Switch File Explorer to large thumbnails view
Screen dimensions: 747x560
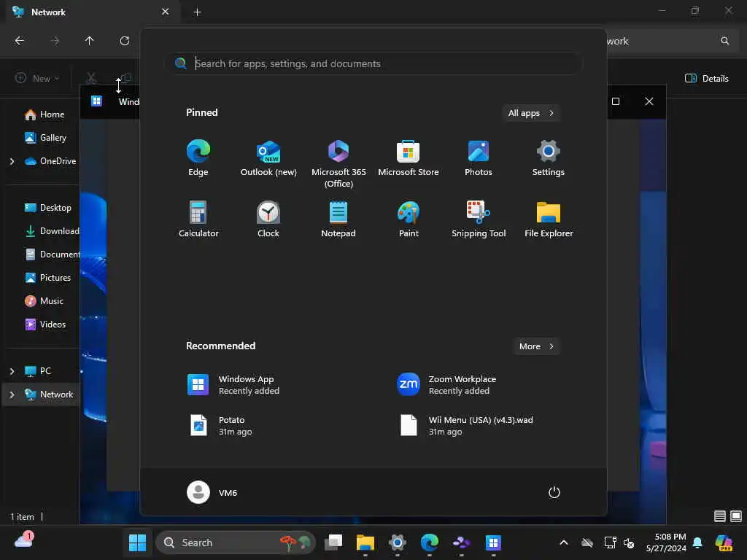click(x=736, y=516)
